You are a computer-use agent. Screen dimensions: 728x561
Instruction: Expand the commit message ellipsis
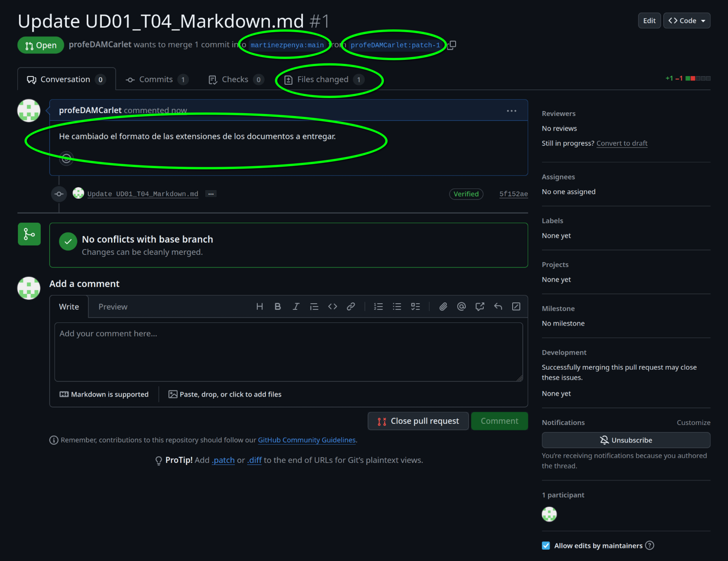[211, 194]
